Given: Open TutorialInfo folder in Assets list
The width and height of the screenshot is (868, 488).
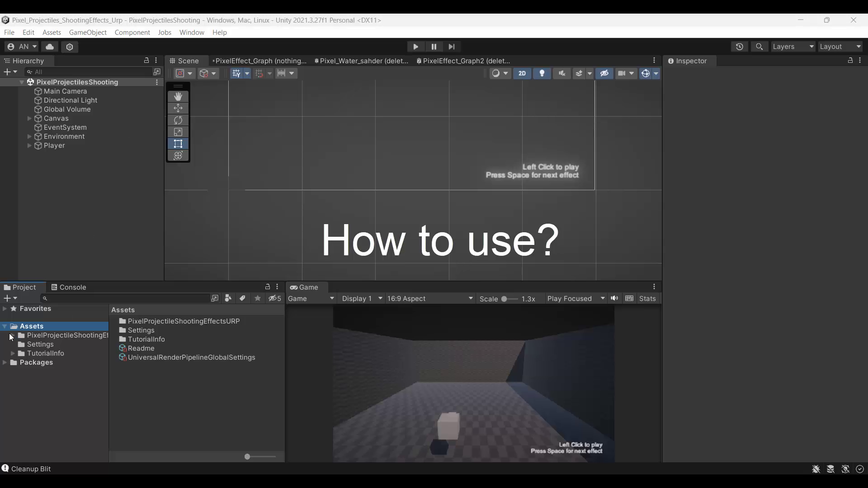Looking at the screenshot, I should [x=142, y=339].
